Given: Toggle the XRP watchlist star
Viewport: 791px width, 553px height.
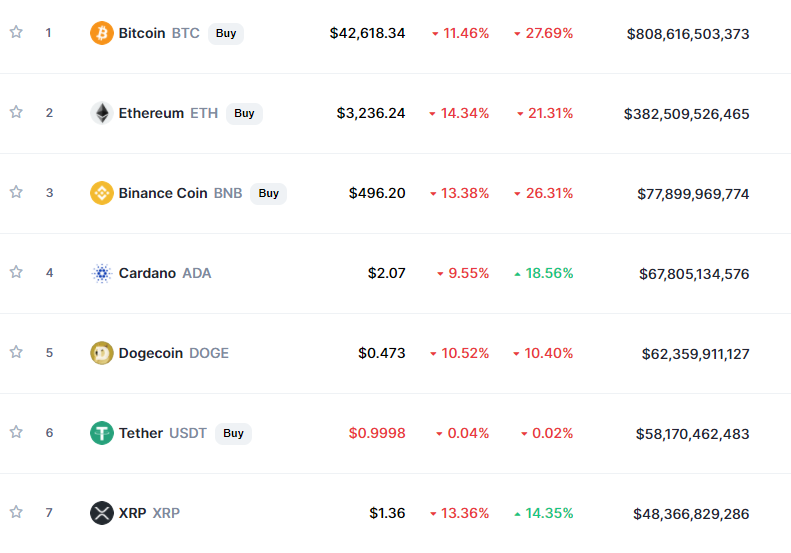Looking at the screenshot, I should tap(16, 512).
